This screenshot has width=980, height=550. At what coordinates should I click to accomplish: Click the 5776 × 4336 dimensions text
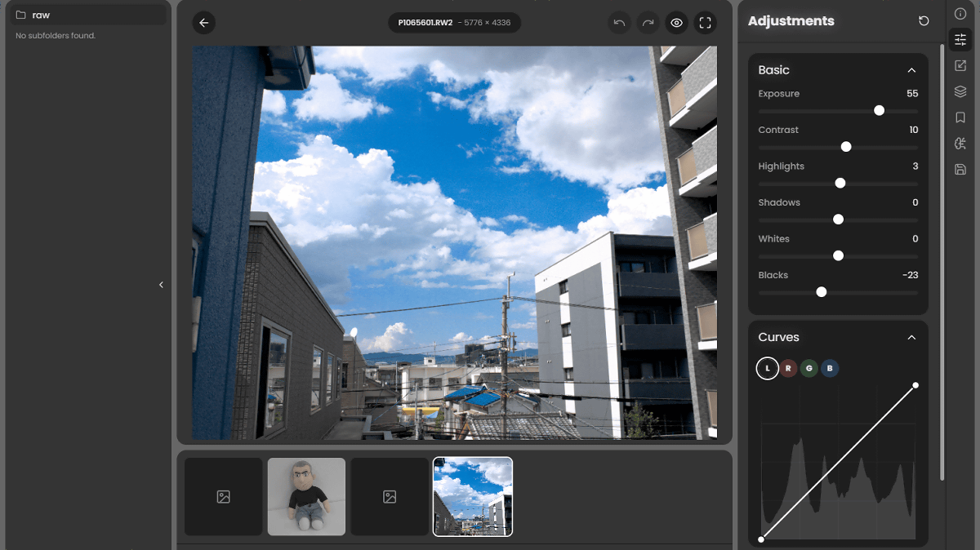tap(488, 23)
